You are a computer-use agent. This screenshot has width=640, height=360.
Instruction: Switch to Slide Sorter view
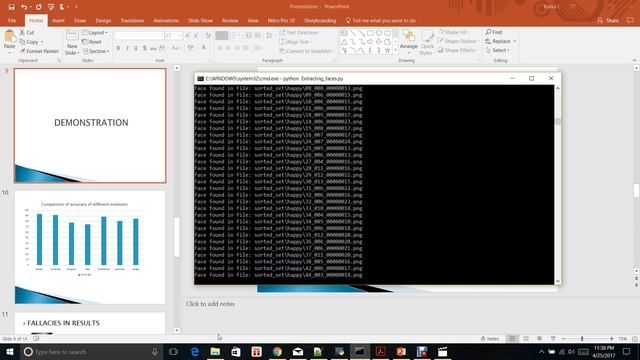point(526,339)
